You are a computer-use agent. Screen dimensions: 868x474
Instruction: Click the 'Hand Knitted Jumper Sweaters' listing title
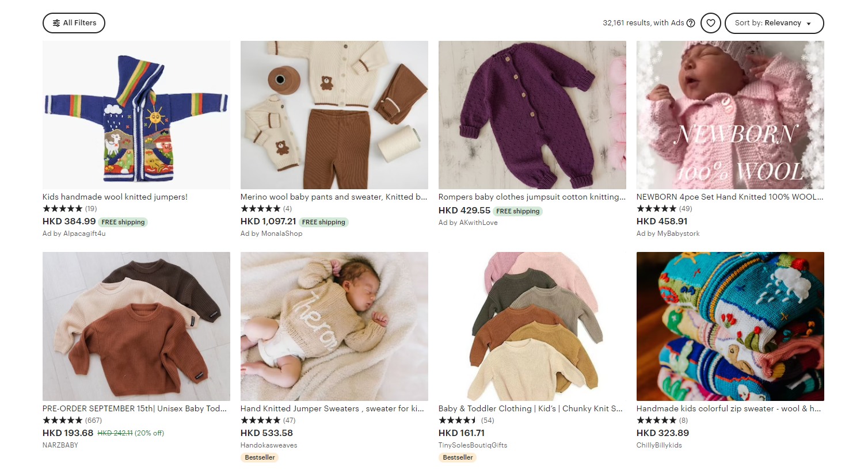(332, 408)
